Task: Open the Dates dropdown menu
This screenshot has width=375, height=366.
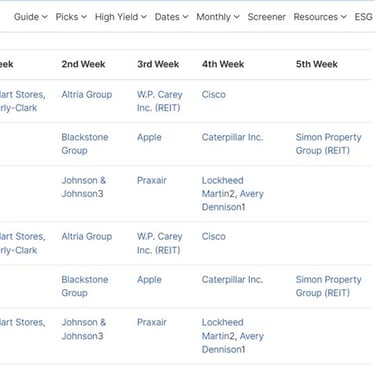Action: (171, 17)
